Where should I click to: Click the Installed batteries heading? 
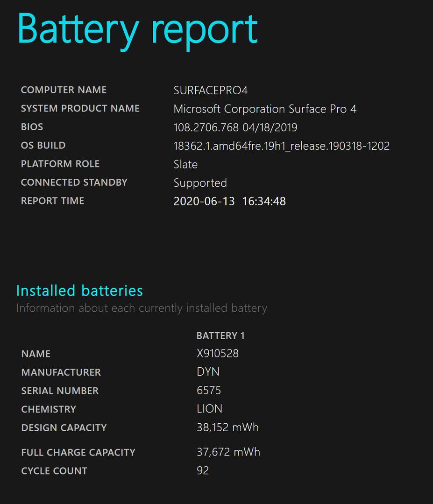[79, 291]
